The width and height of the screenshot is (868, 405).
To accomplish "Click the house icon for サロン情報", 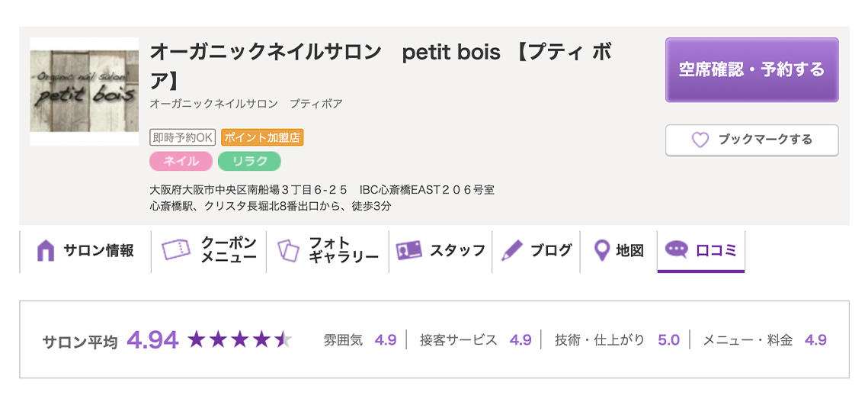I will point(46,251).
